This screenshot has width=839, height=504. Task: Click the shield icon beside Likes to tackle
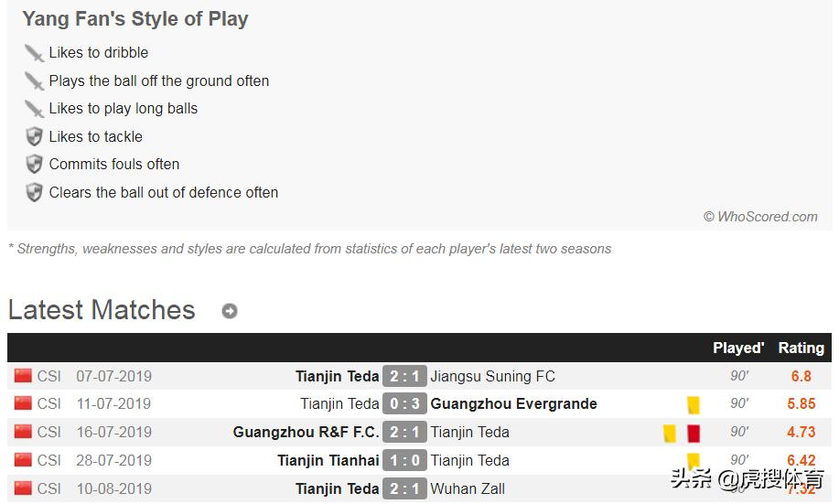pos(34,137)
